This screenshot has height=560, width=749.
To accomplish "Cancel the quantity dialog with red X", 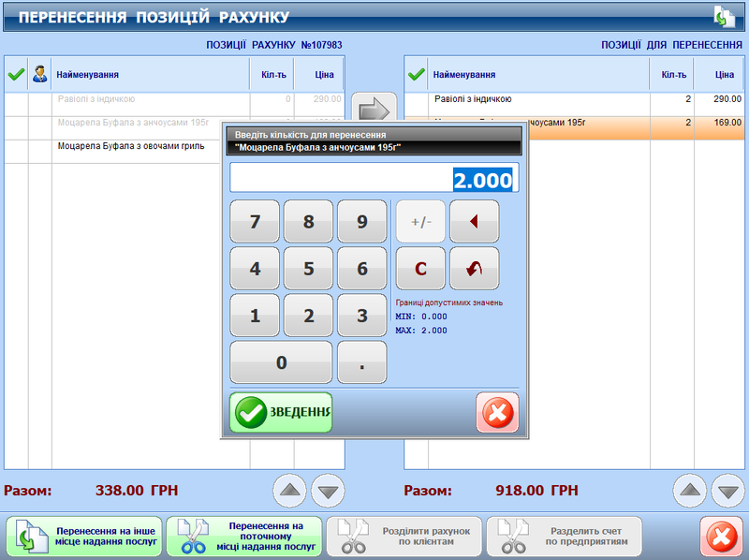I will (496, 412).
